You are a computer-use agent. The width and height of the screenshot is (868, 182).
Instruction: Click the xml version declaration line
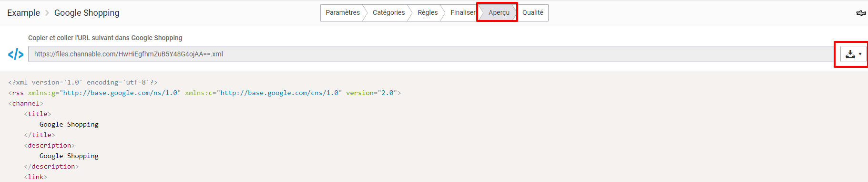pyautogui.click(x=83, y=82)
